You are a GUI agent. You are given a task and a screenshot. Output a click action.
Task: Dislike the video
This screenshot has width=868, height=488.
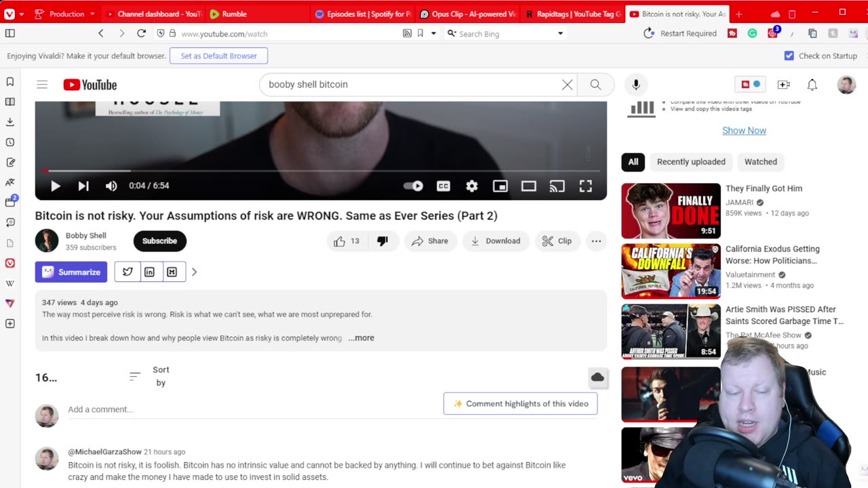(382, 241)
